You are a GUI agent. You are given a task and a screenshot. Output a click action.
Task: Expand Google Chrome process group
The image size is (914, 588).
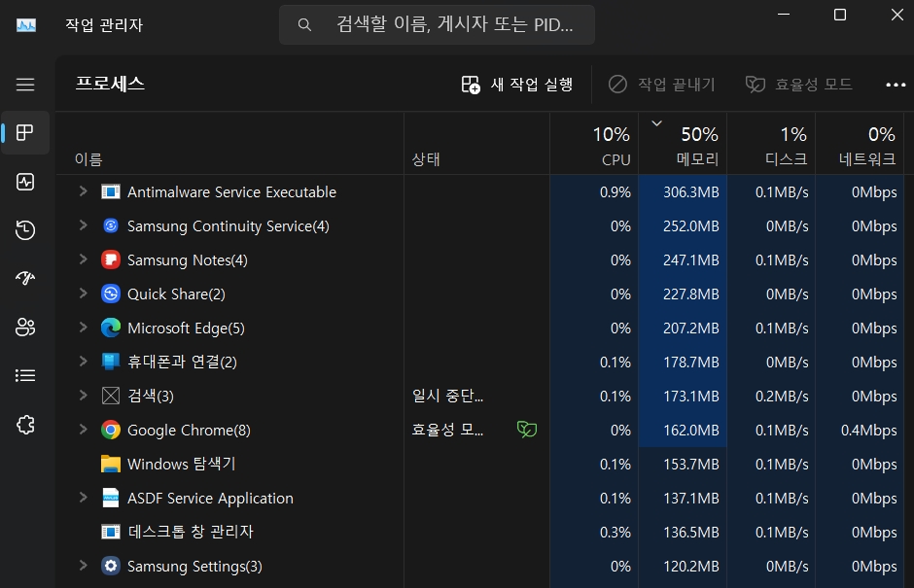click(83, 430)
